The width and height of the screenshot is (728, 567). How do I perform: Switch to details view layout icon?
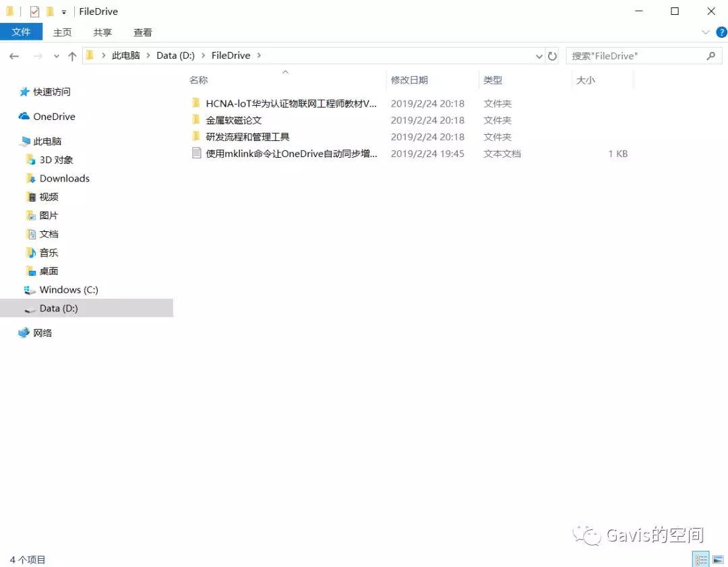point(700,559)
